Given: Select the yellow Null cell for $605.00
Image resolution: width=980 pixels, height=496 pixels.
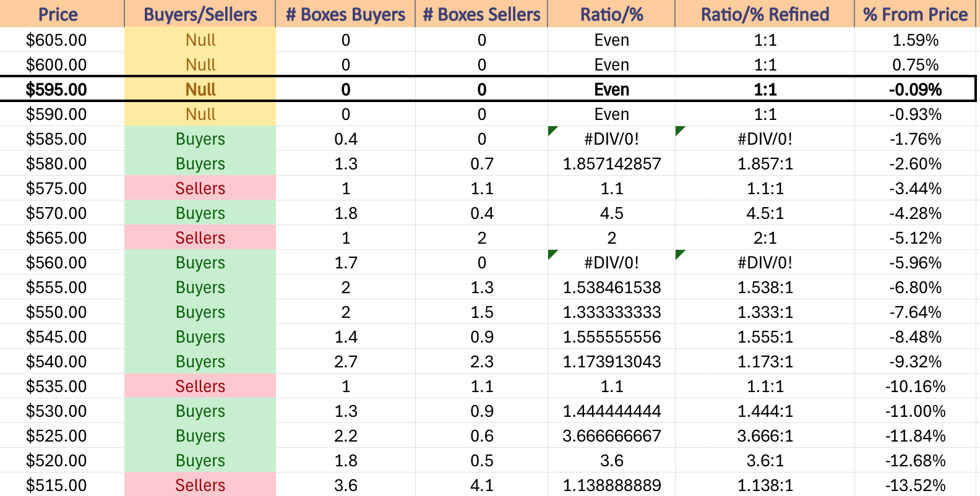Looking at the screenshot, I should coord(200,40).
